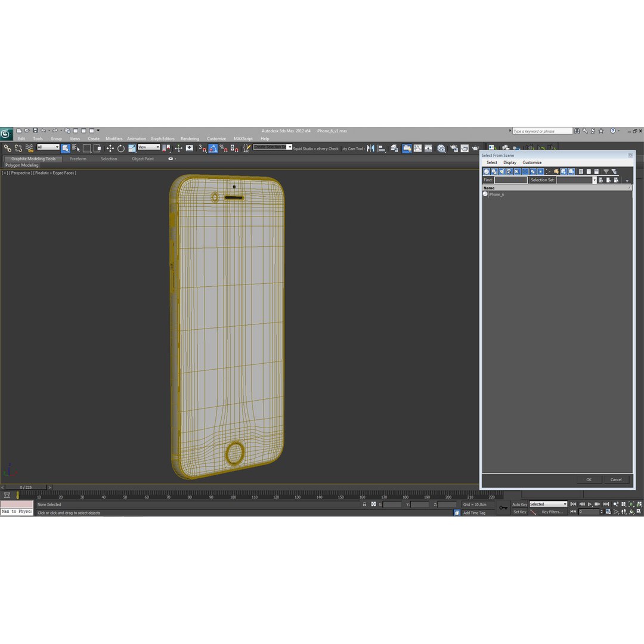Click the Find input field
The height and width of the screenshot is (644, 644).
coord(510,180)
